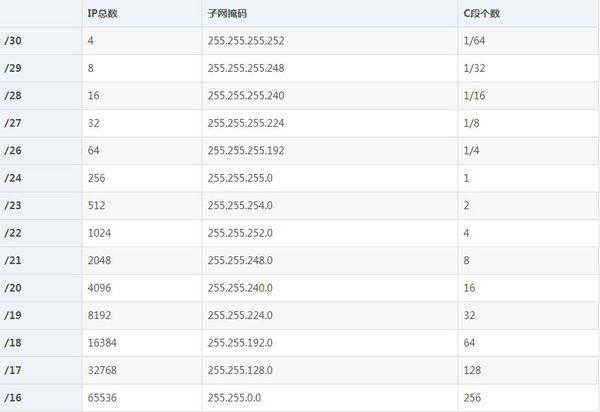Select the /26 row label

[13, 151]
